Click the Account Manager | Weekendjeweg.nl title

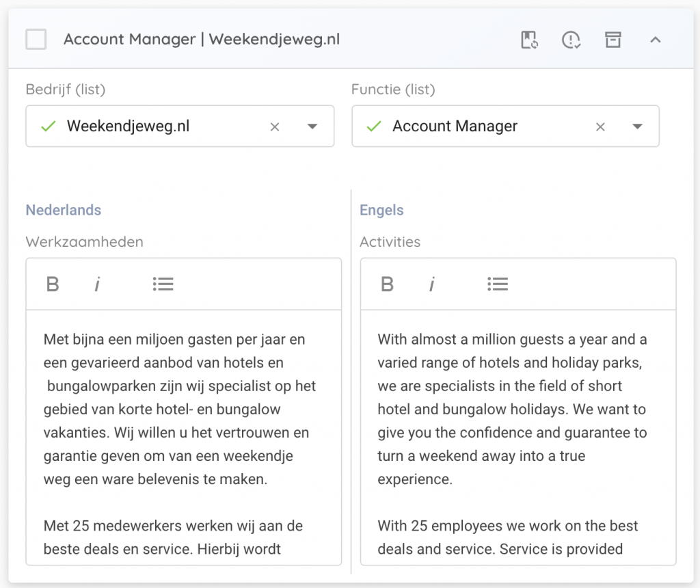pyautogui.click(x=202, y=40)
